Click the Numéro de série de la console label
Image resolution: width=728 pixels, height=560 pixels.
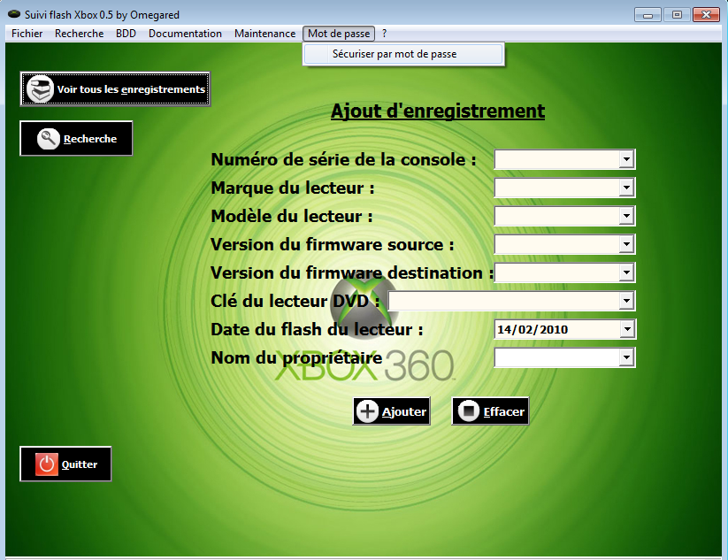click(343, 159)
